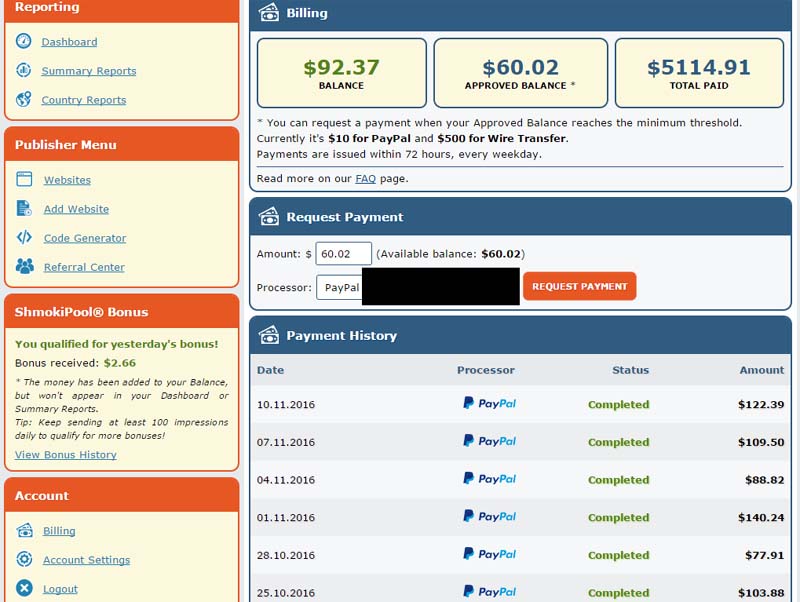The width and height of the screenshot is (800, 602).
Task: Click the $122.39 amount cell
Action: click(761, 405)
